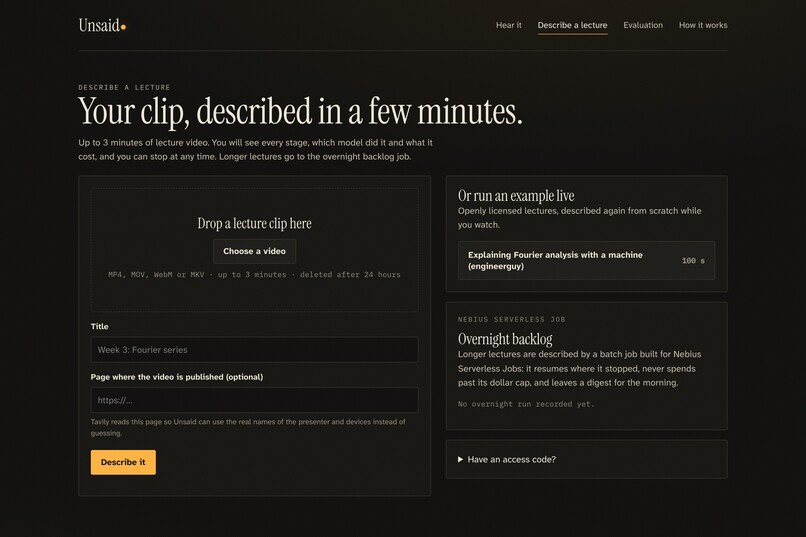Viewport: 806px width, 537px height.
Task: Click the Tavily reads this page hint
Action: pyautogui.click(x=248, y=428)
